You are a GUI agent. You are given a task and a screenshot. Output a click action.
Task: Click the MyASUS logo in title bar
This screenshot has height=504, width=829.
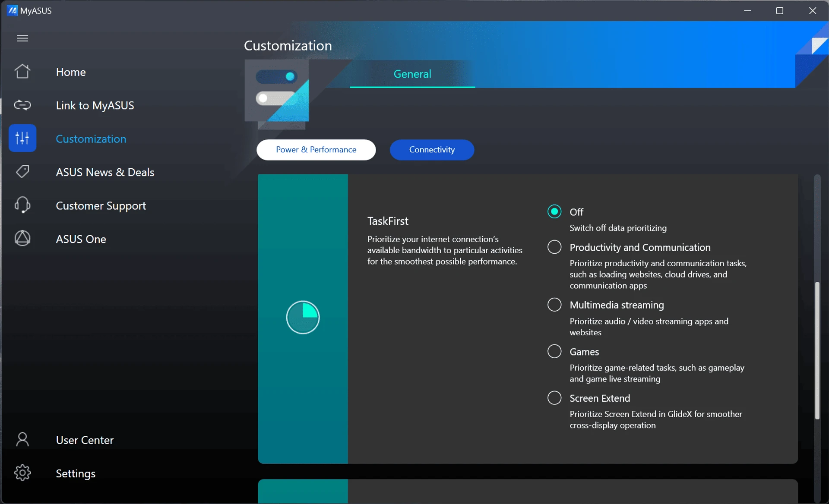pos(13,10)
